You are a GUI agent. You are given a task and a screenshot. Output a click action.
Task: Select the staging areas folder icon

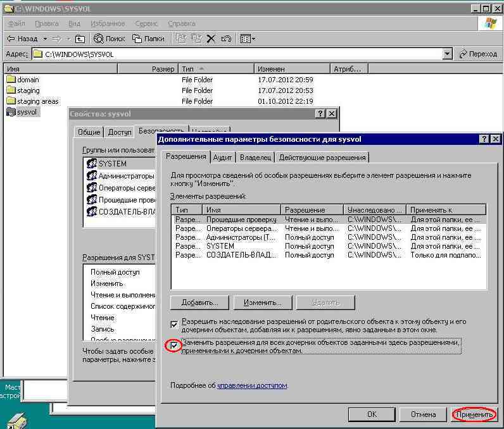click(x=11, y=101)
